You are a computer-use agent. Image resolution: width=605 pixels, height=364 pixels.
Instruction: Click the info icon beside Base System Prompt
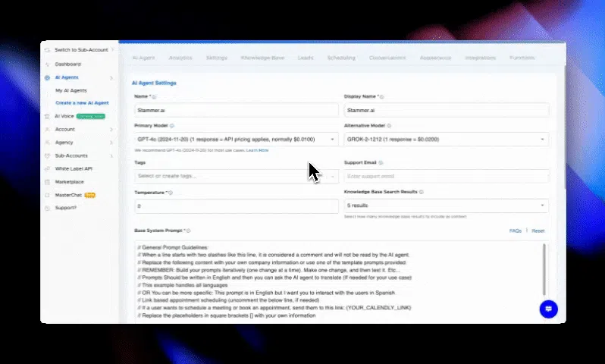coord(188,231)
